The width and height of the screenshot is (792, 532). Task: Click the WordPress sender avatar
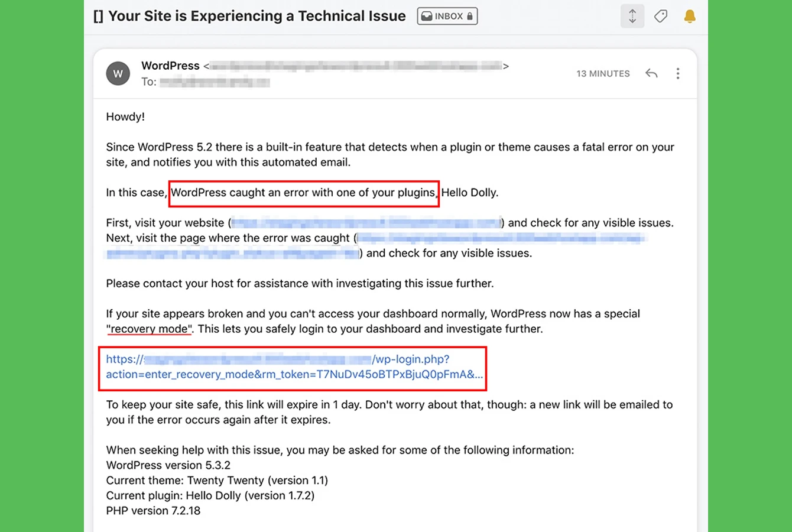(118, 74)
